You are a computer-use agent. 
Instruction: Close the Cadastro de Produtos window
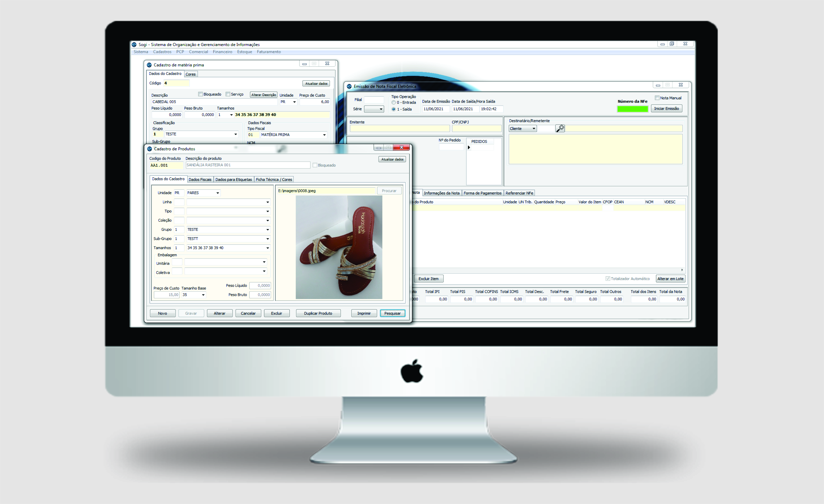point(401,147)
